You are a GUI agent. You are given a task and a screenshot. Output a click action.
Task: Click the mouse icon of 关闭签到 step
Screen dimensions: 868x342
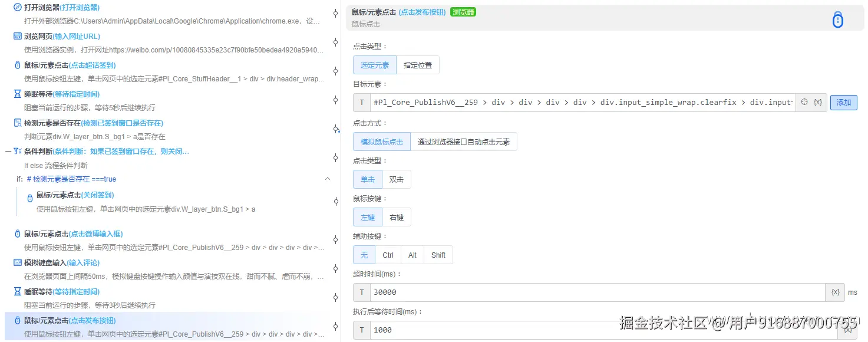click(x=30, y=199)
